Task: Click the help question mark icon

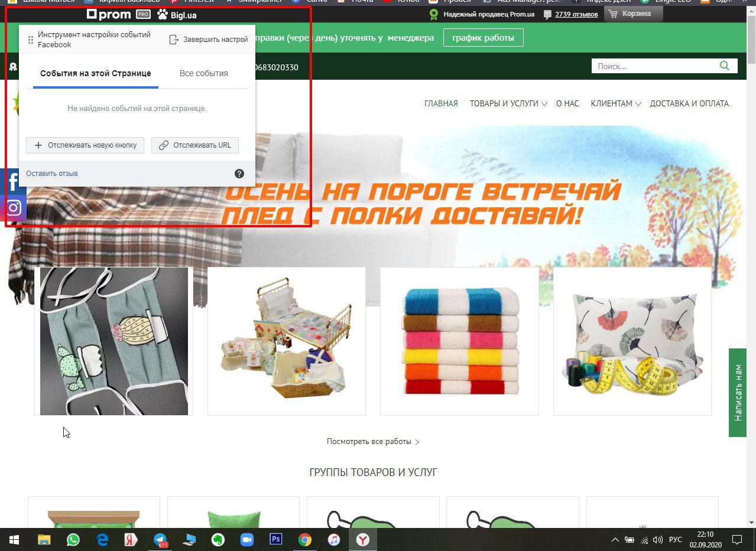Action: point(239,174)
